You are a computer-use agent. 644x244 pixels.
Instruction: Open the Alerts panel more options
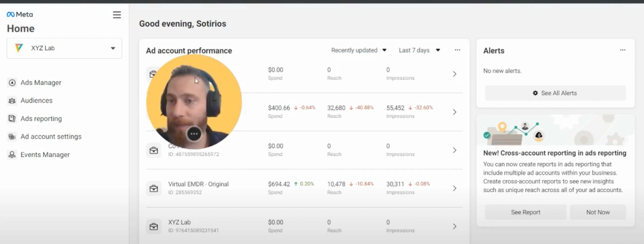(x=623, y=50)
